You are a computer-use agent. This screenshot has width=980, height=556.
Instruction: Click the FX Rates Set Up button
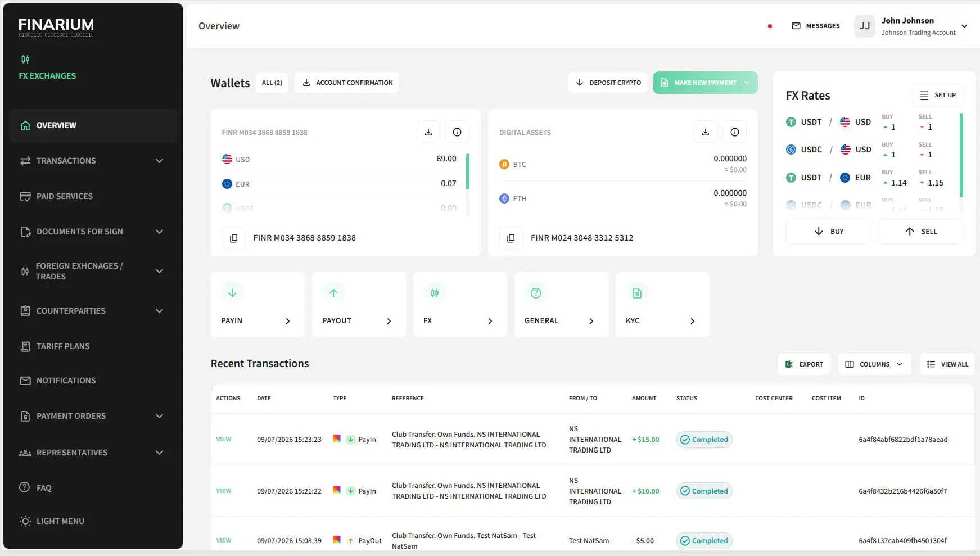pos(938,95)
